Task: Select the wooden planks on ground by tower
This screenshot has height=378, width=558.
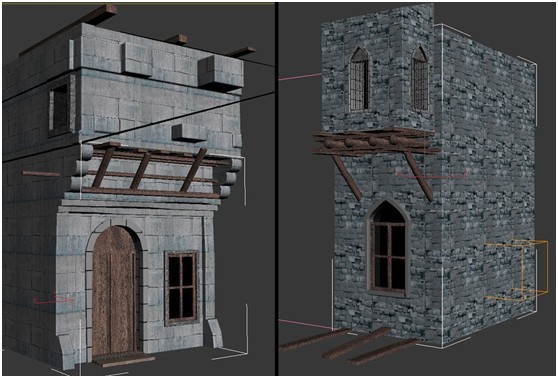Action: [x=351, y=345]
